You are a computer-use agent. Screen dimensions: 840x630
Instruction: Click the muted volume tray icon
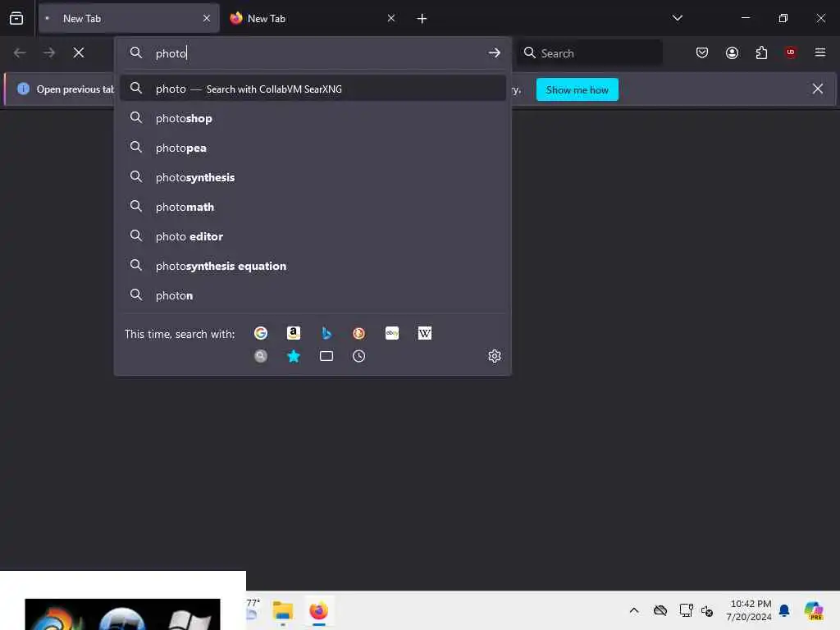(707, 610)
